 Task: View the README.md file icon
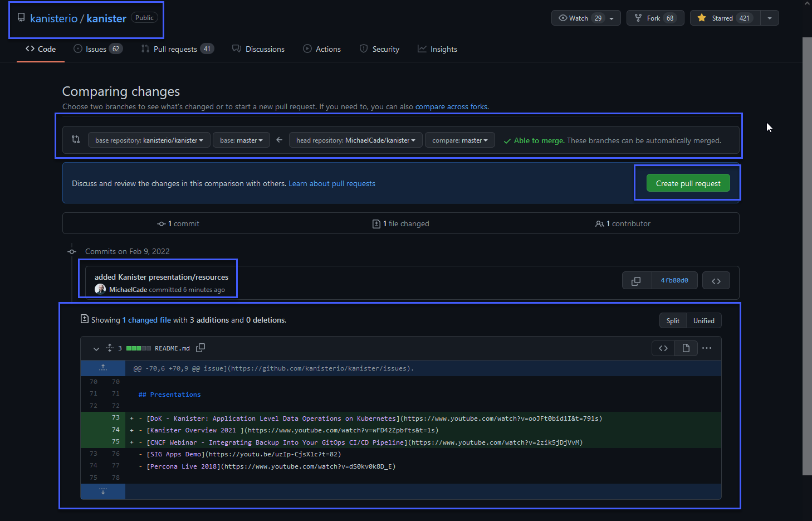[686, 348]
